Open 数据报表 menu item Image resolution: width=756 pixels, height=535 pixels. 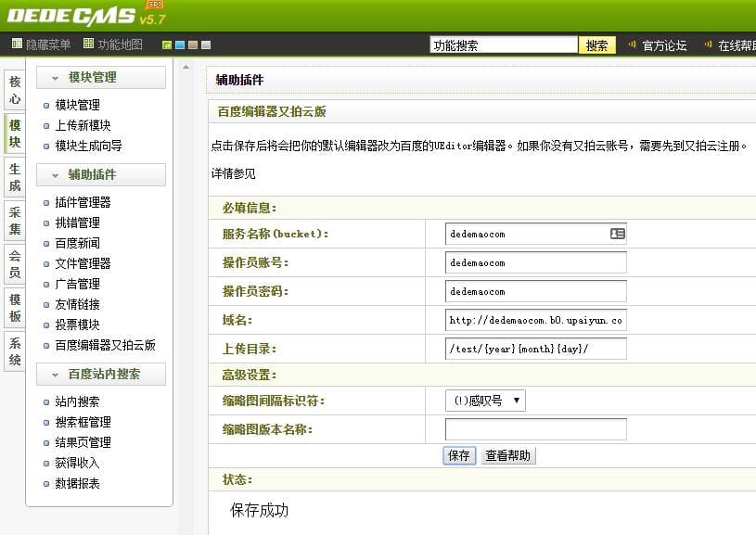coord(78,483)
